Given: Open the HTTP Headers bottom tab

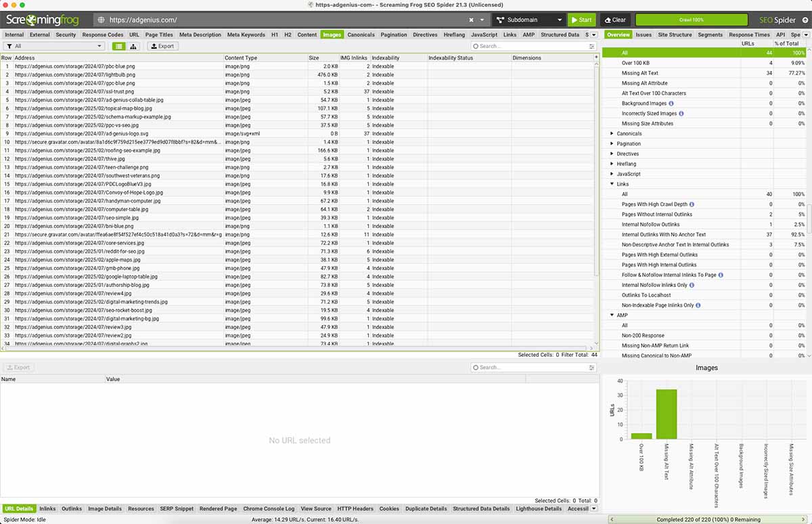Looking at the screenshot, I should pyautogui.click(x=355, y=508).
